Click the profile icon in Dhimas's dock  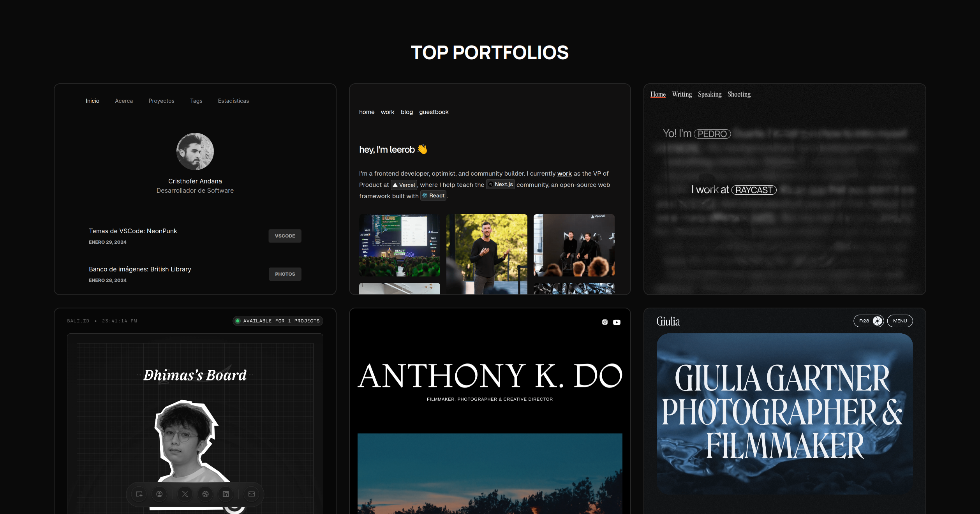159,494
